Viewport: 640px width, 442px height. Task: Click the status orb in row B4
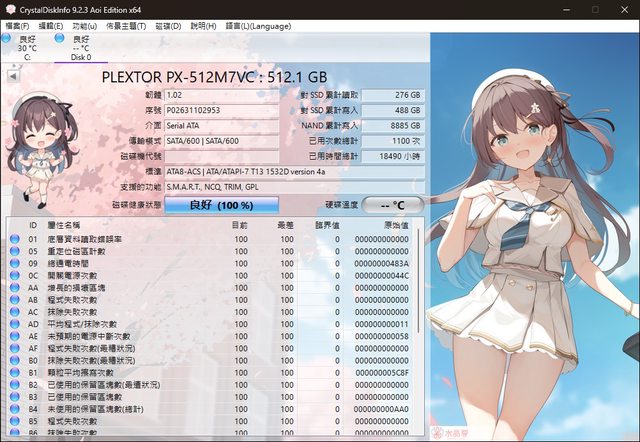(15, 409)
